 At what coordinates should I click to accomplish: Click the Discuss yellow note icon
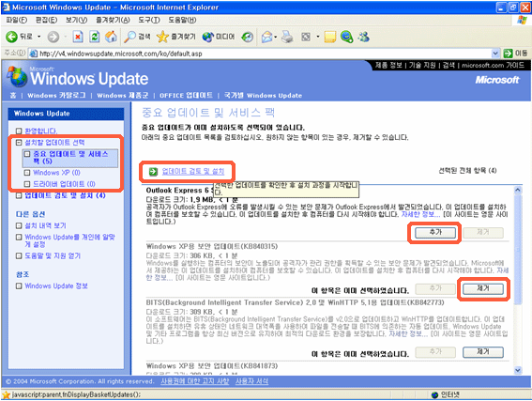[330, 37]
